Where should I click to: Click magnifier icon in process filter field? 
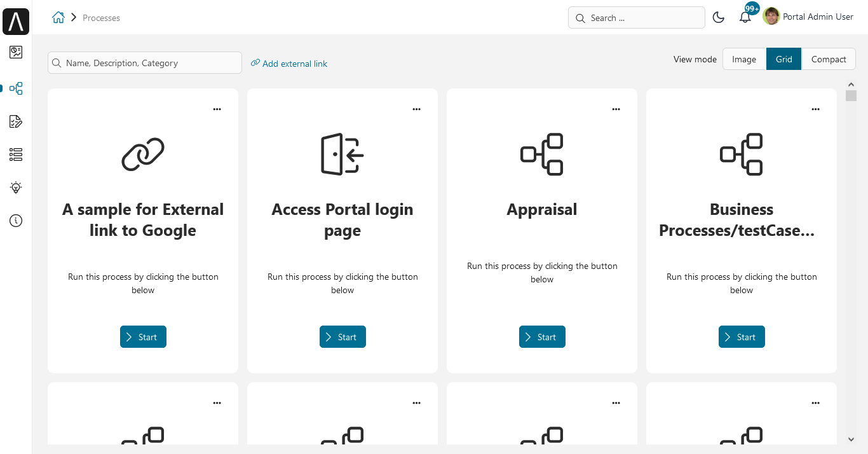point(58,63)
